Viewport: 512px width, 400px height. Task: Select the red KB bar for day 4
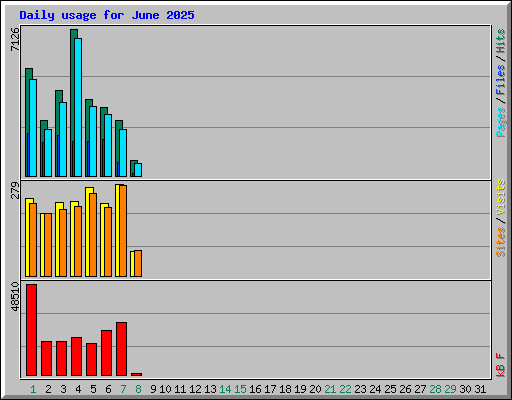click(x=76, y=356)
